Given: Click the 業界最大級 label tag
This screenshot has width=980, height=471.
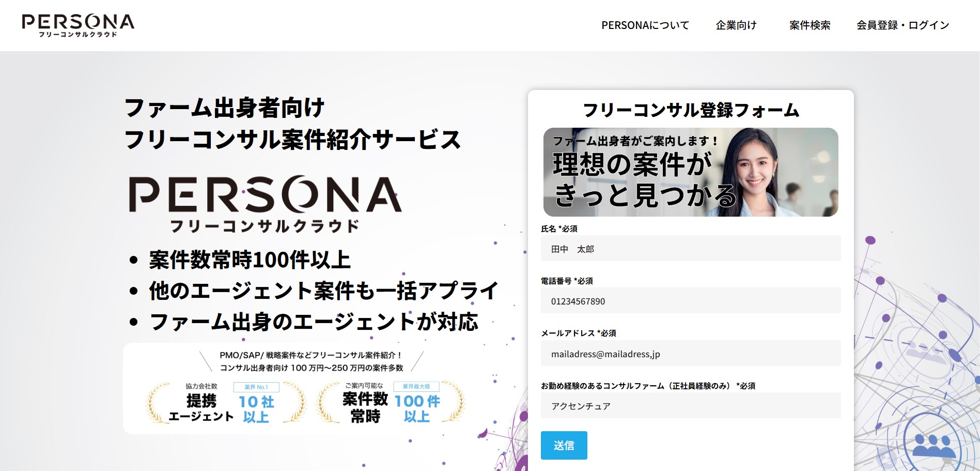Looking at the screenshot, I should click(x=416, y=386).
